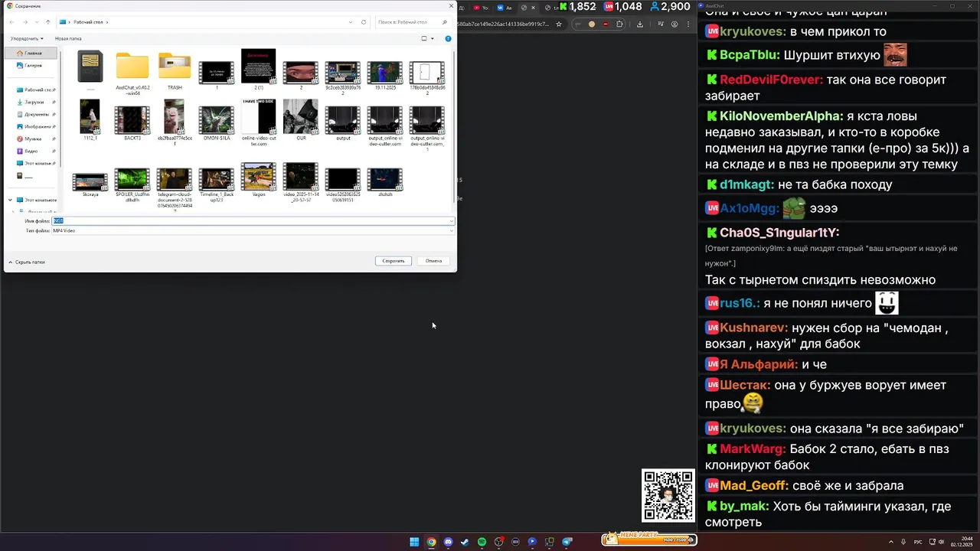Select the OMON-SILA video file
The width and height of the screenshot is (980, 551).
click(x=216, y=122)
